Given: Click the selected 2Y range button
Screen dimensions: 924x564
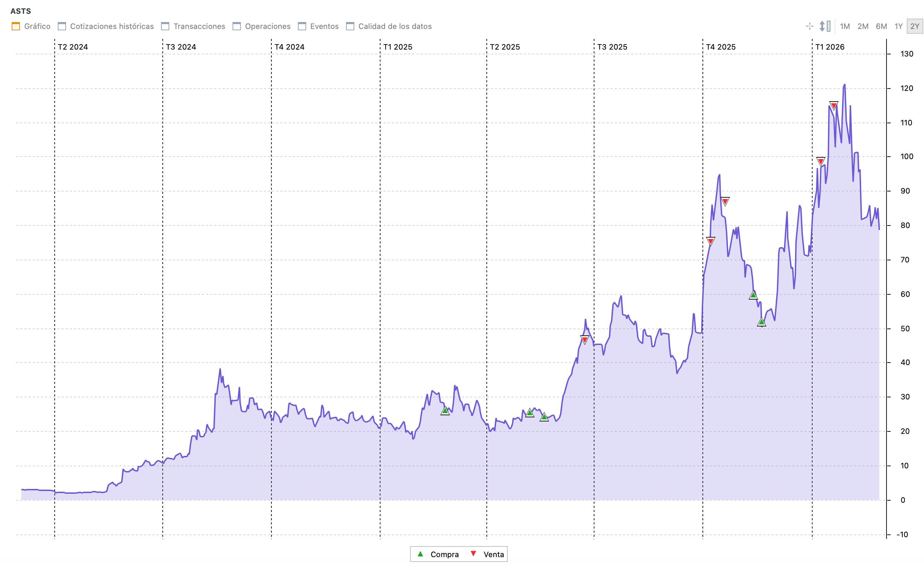Looking at the screenshot, I should (914, 26).
